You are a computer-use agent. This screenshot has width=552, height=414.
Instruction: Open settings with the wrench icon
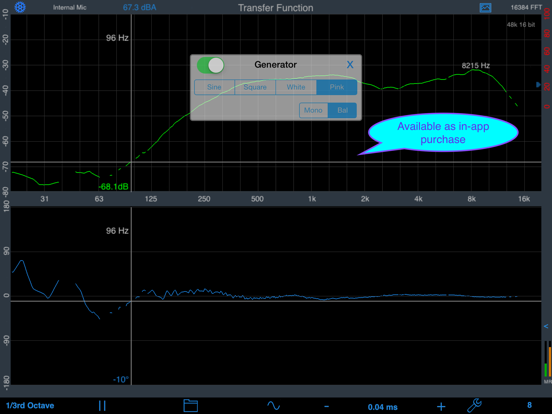pos(474,405)
